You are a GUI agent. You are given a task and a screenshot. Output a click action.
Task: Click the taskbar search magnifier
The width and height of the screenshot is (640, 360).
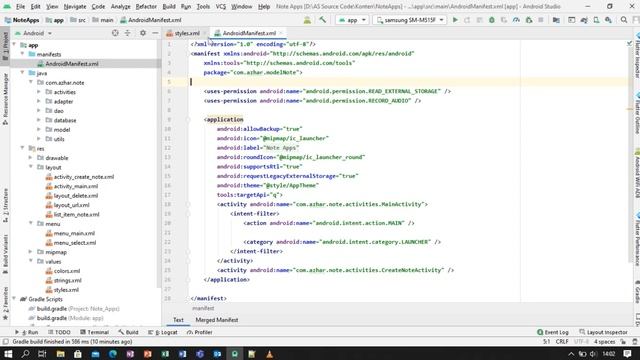pyautogui.click(x=25, y=353)
